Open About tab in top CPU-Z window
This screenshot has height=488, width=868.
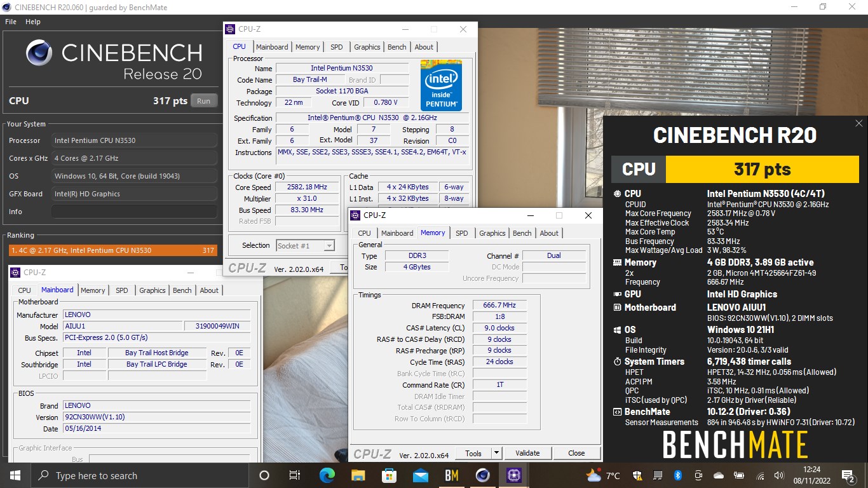(424, 47)
